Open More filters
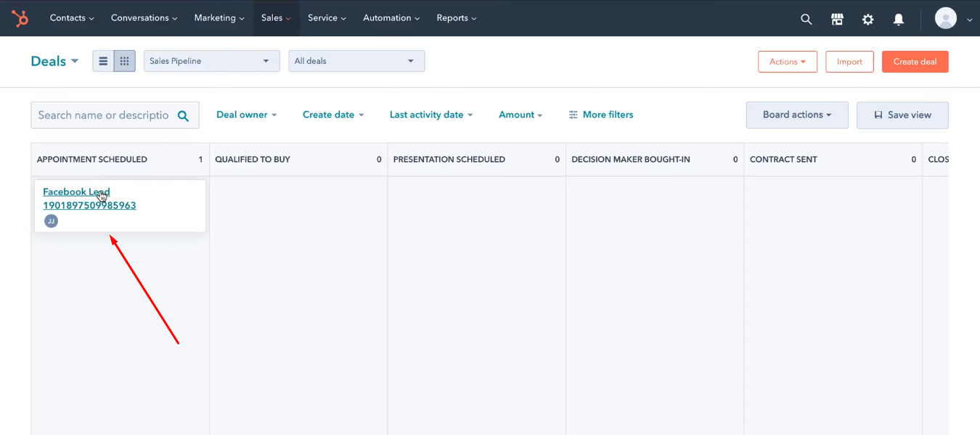 pyautogui.click(x=601, y=115)
